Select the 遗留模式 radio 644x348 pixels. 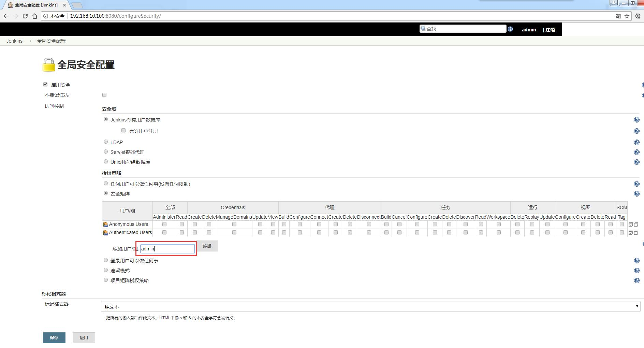pyautogui.click(x=106, y=270)
